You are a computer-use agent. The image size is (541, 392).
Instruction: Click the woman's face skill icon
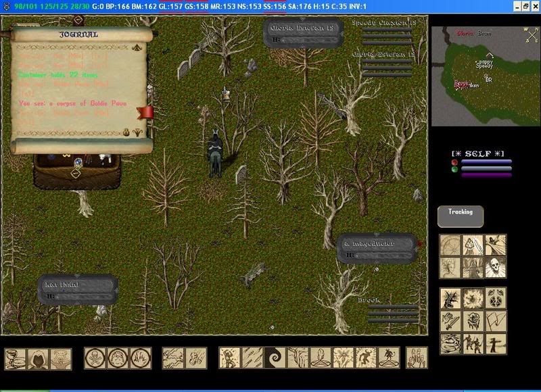[x=450, y=268]
